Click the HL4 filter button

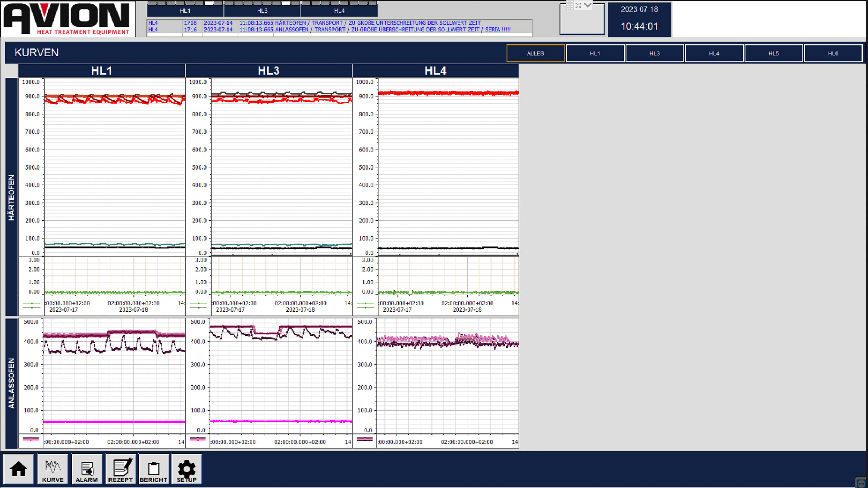[x=714, y=53]
